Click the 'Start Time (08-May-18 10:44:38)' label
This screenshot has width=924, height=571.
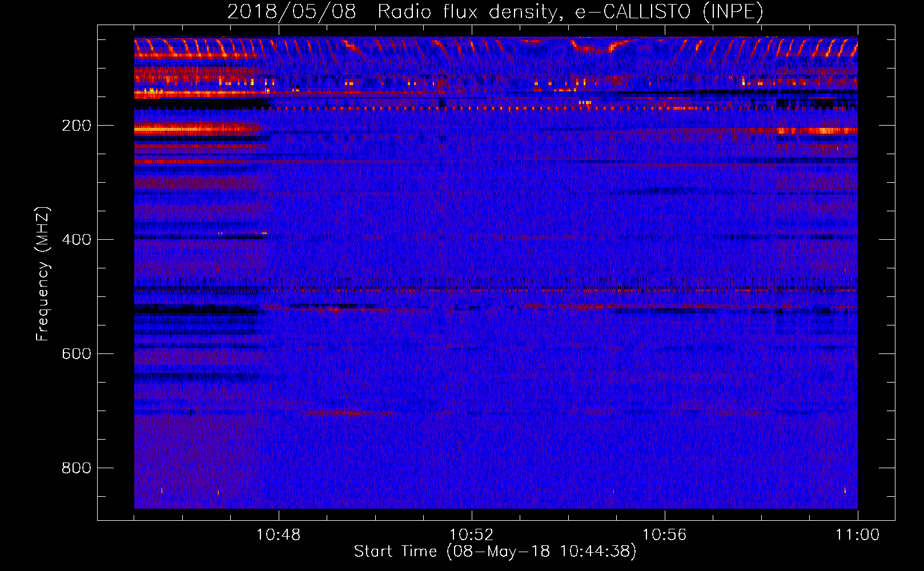[x=495, y=552]
